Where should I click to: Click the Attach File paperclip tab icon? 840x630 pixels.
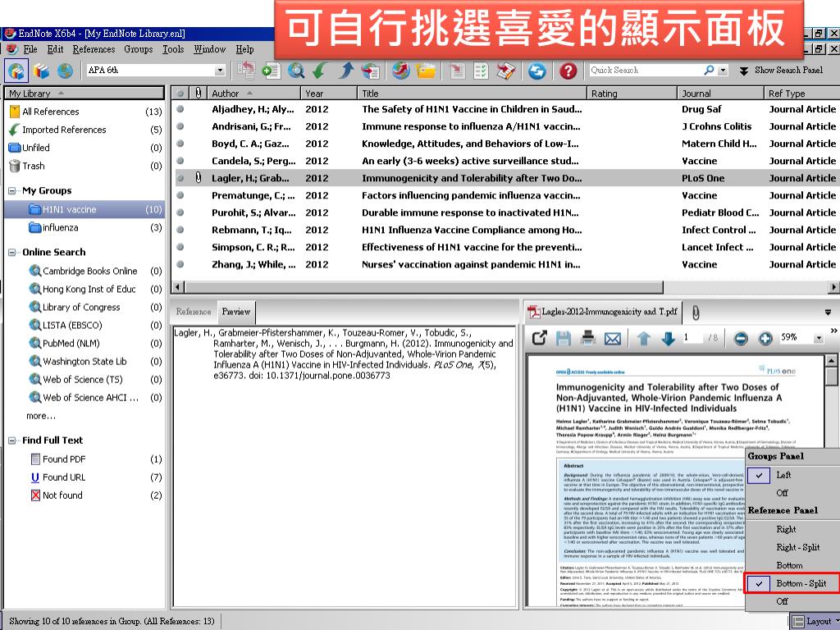(696, 313)
